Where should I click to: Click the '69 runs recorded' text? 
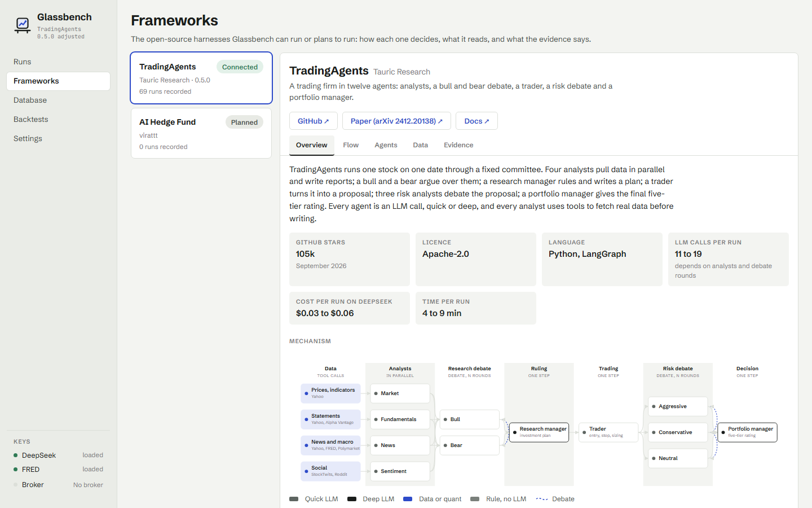165,91
